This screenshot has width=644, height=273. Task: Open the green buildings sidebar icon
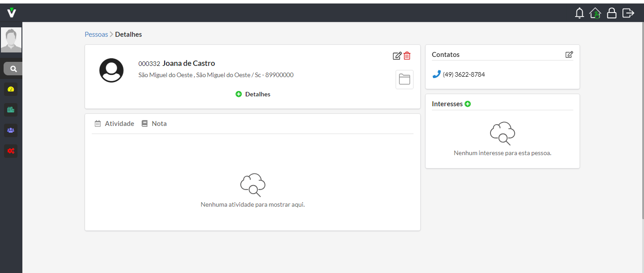[11, 109]
